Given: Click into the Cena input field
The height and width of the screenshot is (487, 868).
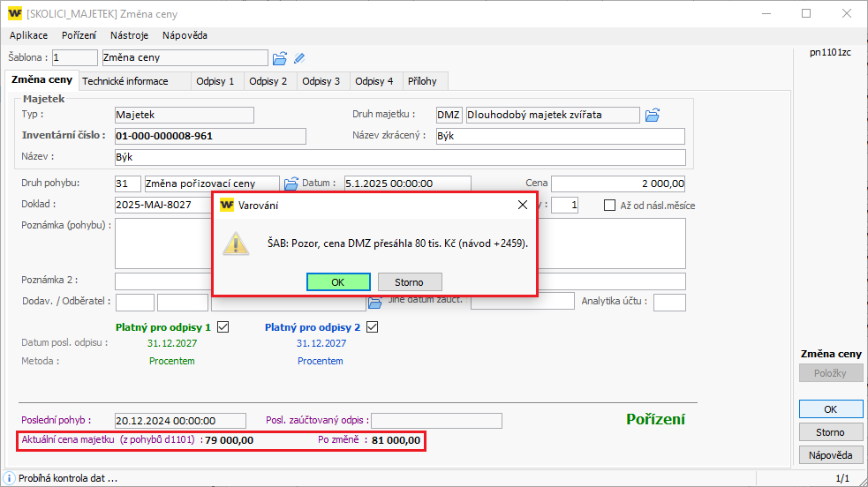Looking at the screenshot, I should coord(618,184).
